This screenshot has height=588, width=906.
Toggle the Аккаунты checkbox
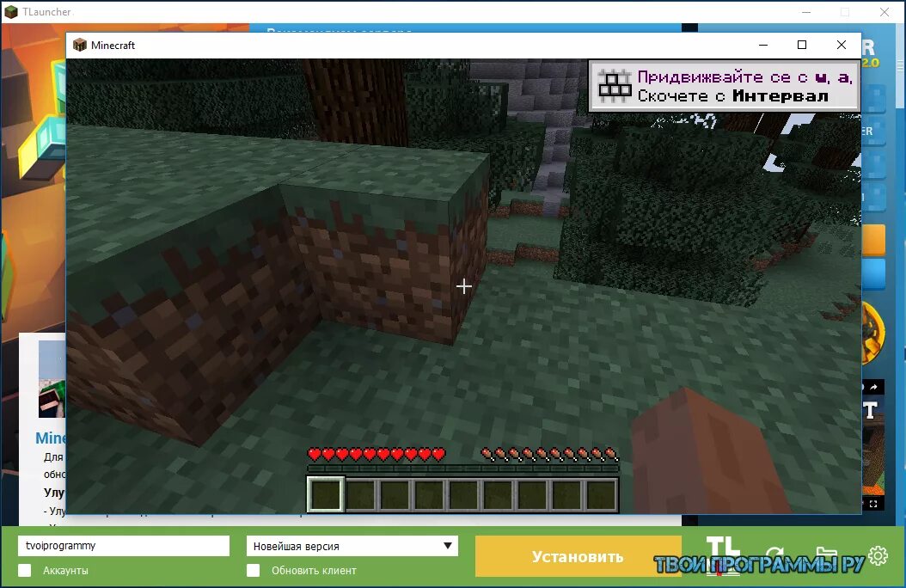click(25, 570)
